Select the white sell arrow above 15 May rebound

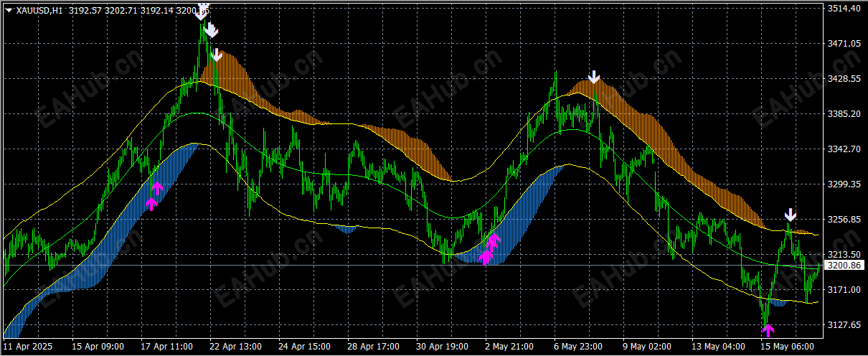coord(790,215)
